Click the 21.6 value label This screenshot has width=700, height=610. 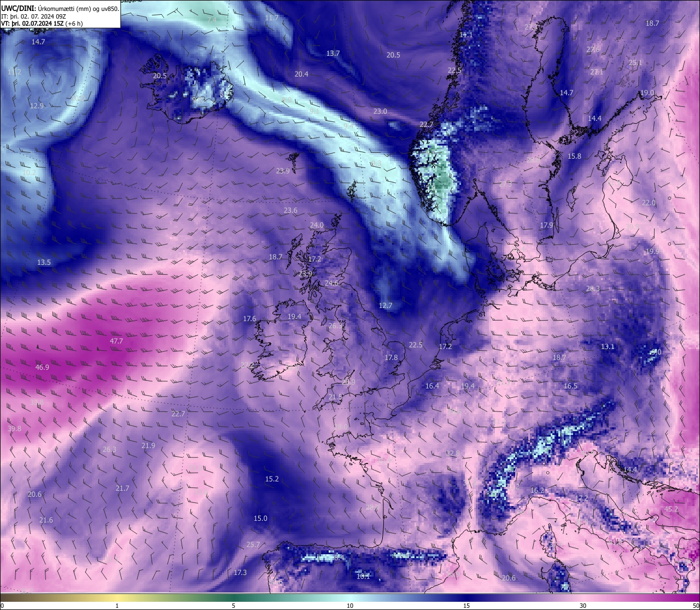(46, 520)
